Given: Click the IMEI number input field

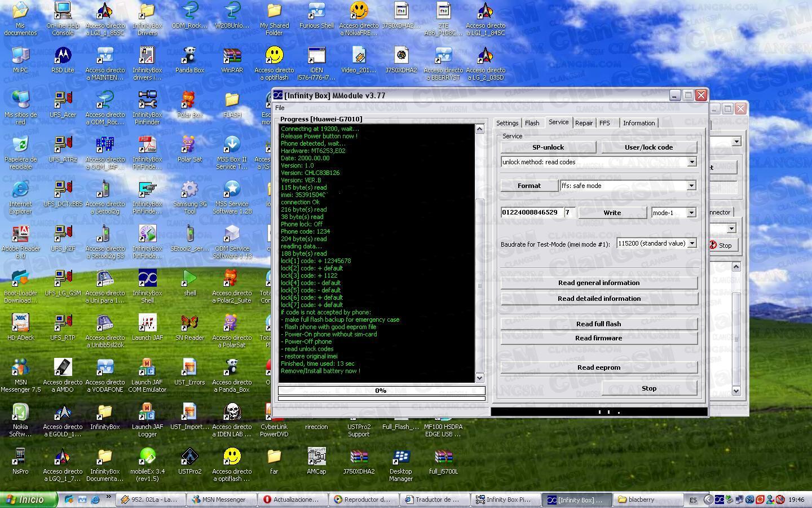Looking at the screenshot, I should click(531, 213).
